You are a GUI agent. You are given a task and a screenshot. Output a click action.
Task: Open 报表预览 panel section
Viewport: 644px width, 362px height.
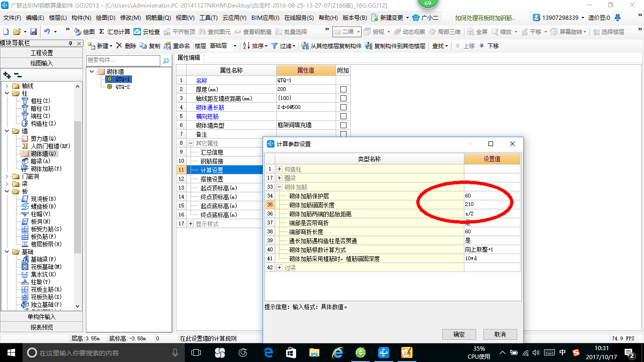(42, 327)
